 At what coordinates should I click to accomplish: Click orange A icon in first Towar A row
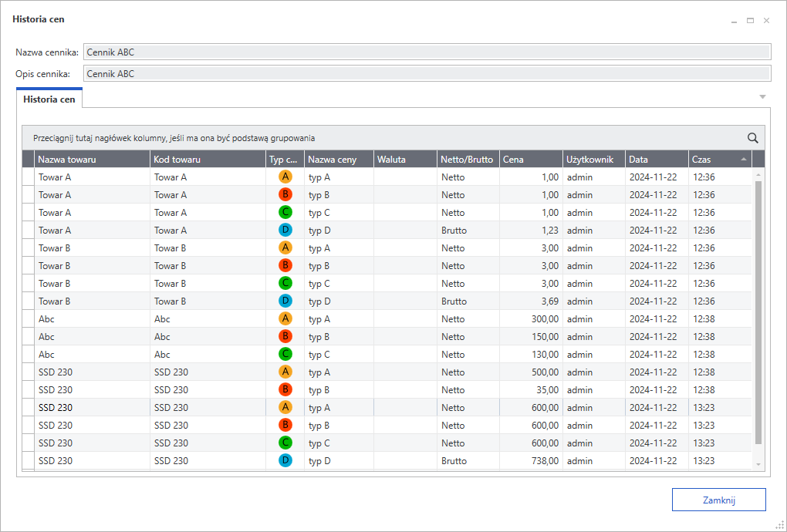click(x=285, y=177)
